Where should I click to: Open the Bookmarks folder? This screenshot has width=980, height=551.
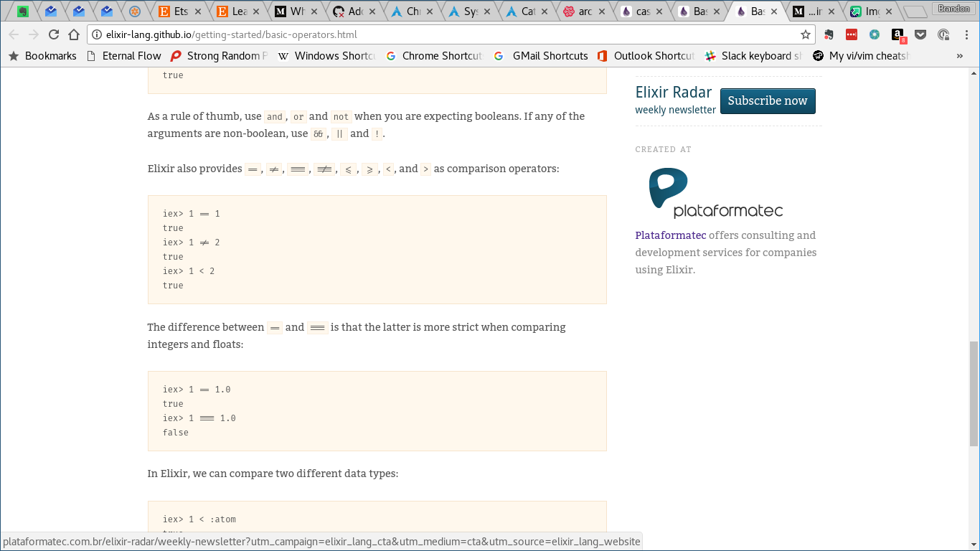tap(42, 55)
